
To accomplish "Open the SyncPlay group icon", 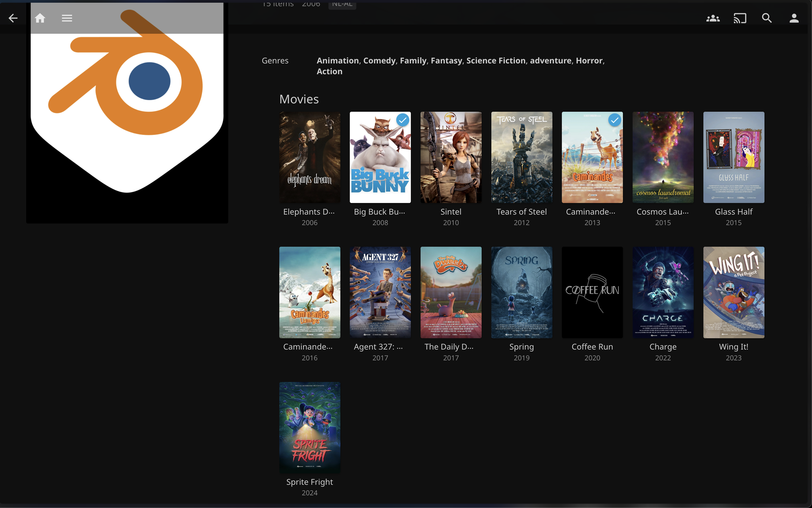I will [x=713, y=18].
